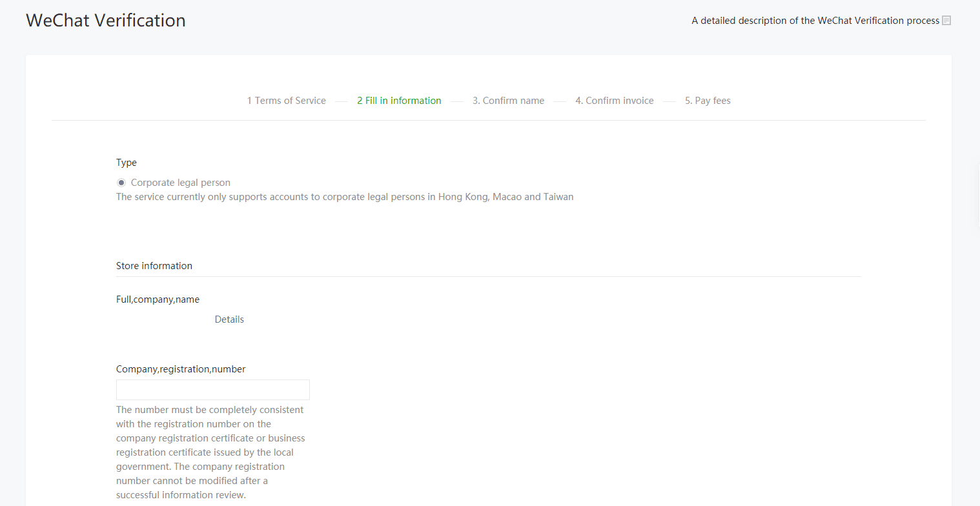Go to step 5 Pay fees
The width and height of the screenshot is (980, 506).
click(708, 101)
